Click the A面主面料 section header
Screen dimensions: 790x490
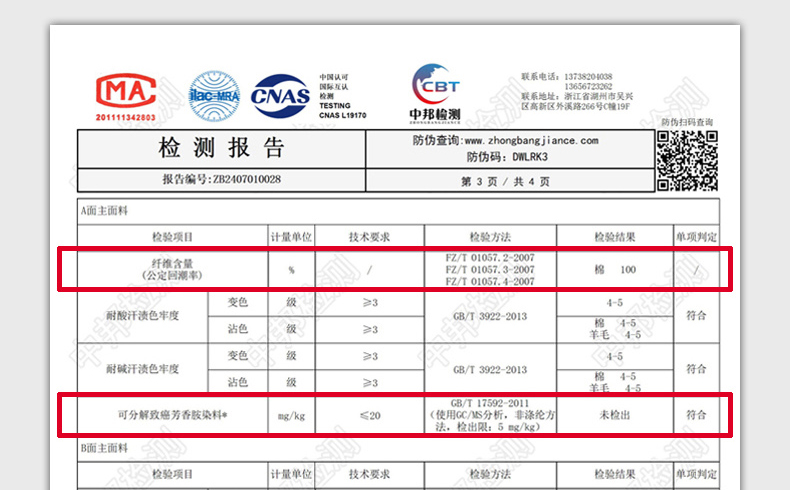coord(104,213)
